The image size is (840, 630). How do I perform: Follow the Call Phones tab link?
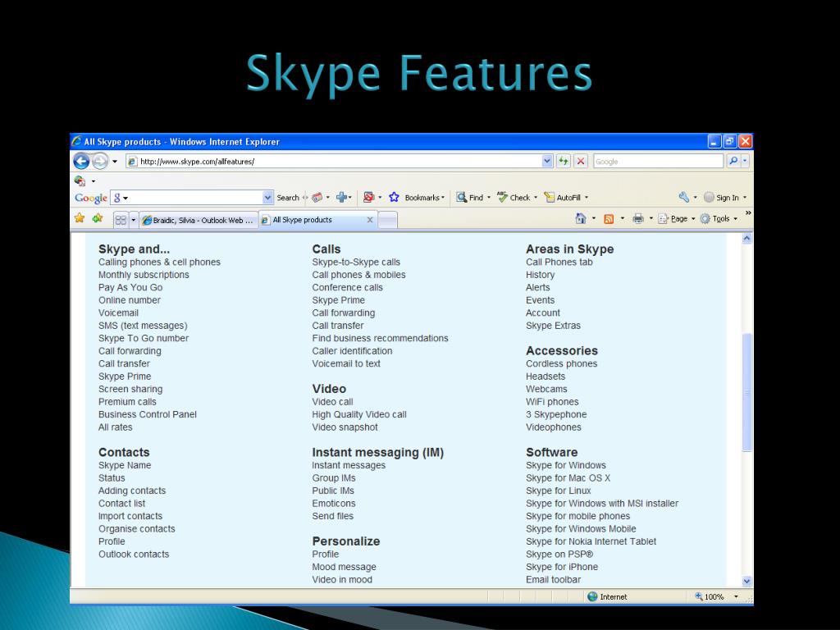click(559, 262)
